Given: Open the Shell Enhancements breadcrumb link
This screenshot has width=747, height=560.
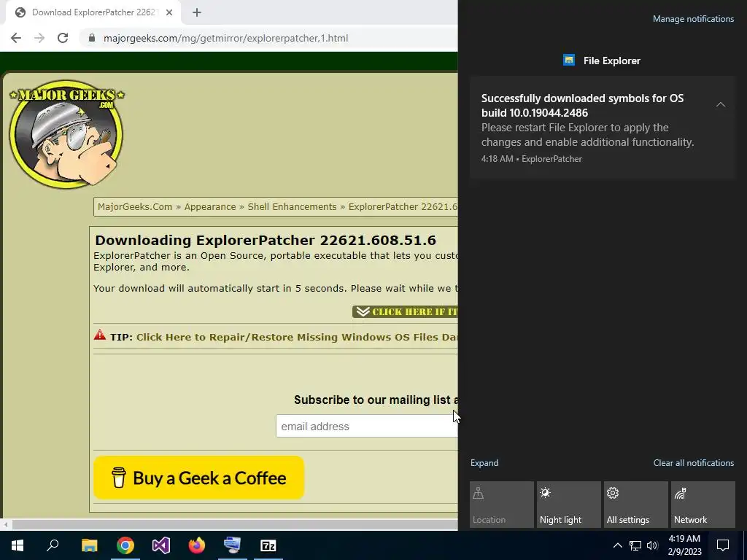Looking at the screenshot, I should [x=292, y=206].
